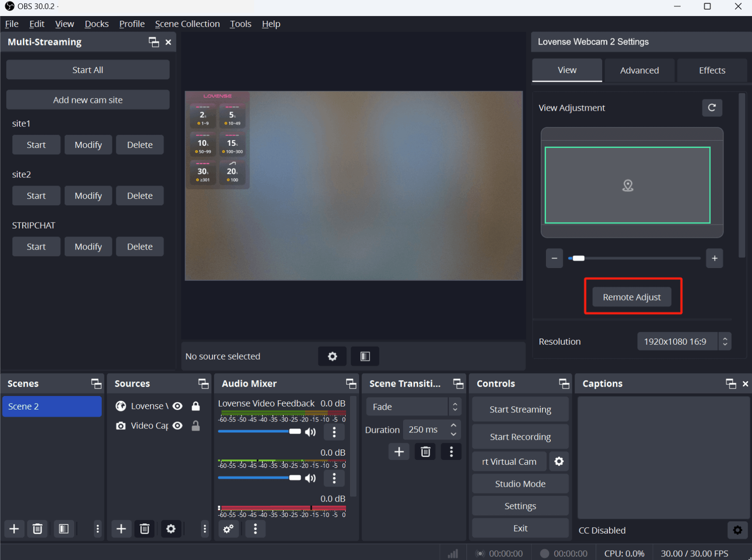Hide the Lovense source using its eye icon
Screen dimensions: 752x560
(x=178, y=406)
